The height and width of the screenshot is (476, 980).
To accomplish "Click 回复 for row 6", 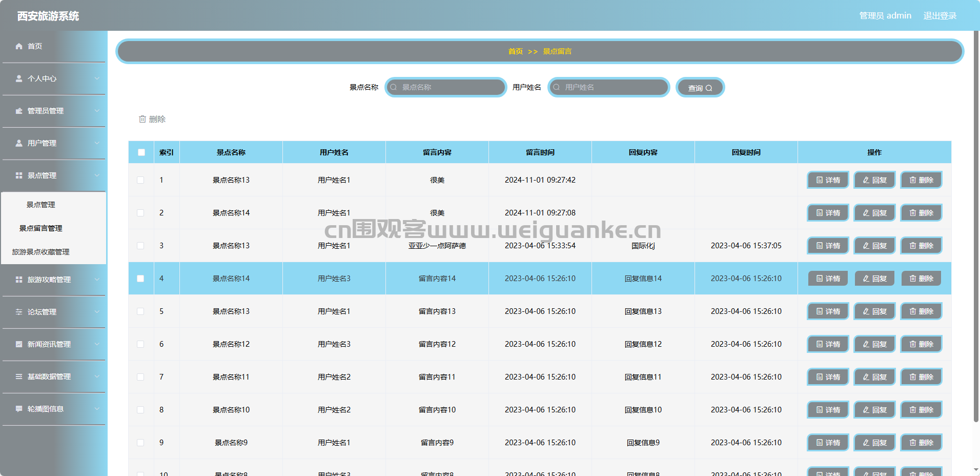I will tap(874, 344).
